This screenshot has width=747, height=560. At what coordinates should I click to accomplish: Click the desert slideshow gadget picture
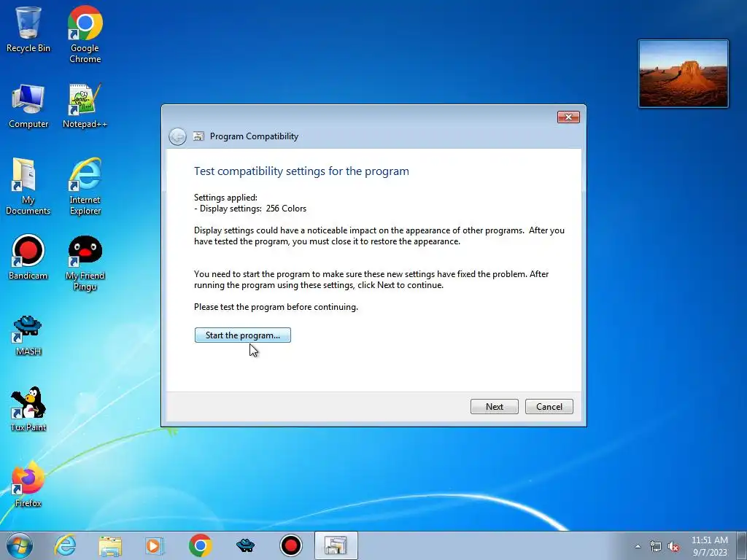coord(683,74)
